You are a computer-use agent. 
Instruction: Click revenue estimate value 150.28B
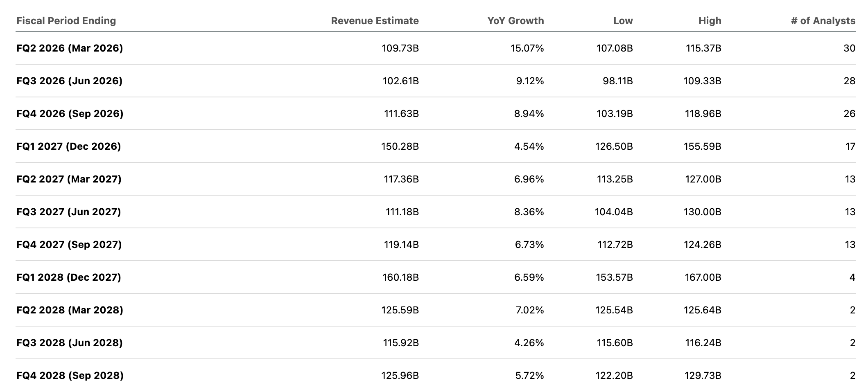400,146
